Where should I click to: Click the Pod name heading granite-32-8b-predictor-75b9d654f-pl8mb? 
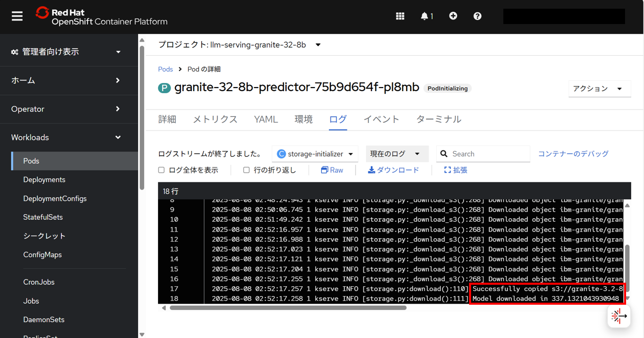(297, 88)
